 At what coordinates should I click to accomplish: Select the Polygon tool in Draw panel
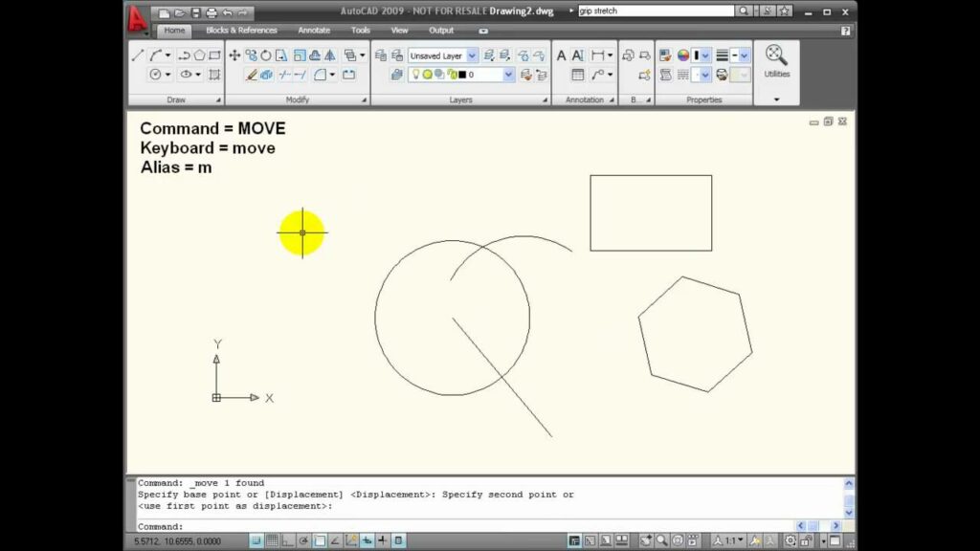click(x=199, y=55)
